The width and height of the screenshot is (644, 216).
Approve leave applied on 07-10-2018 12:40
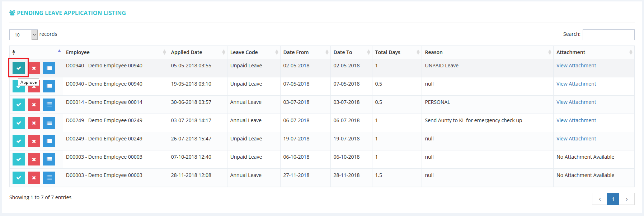pos(19,159)
